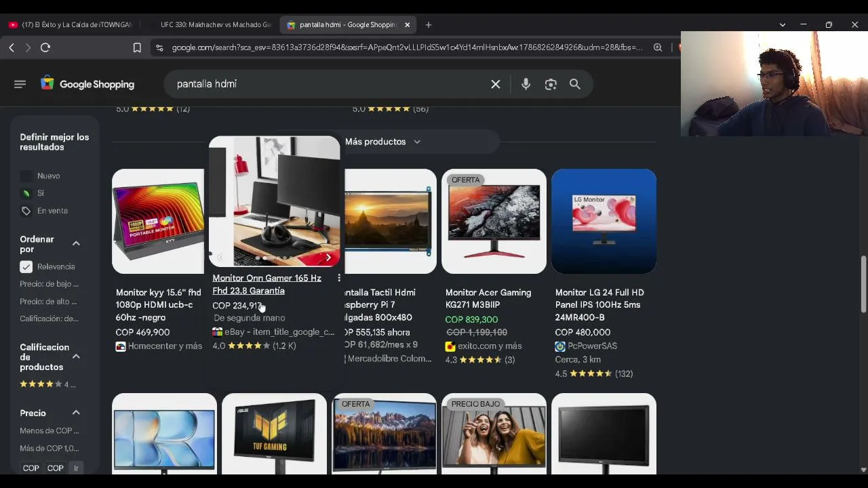Switch to the YouTube iTOWNGAME tab

tap(71, 25)
